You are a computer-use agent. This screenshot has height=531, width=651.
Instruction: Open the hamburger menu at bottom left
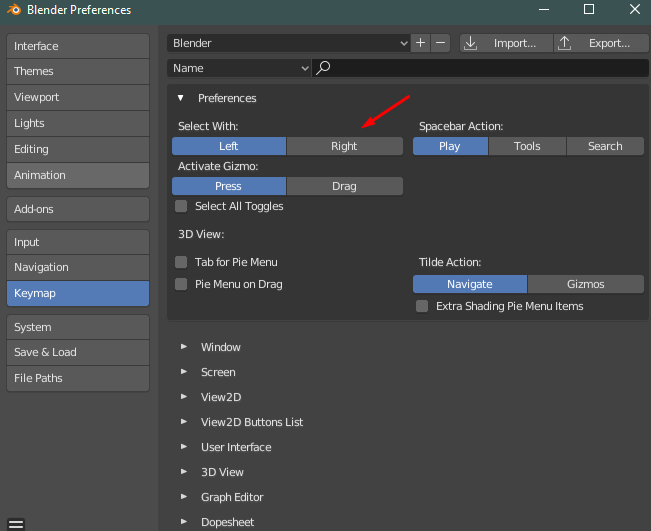click(16, 523)
